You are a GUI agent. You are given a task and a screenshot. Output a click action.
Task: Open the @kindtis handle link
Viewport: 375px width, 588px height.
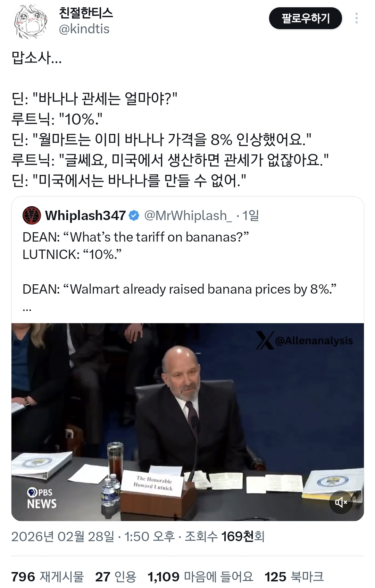(x=84, y=29)
